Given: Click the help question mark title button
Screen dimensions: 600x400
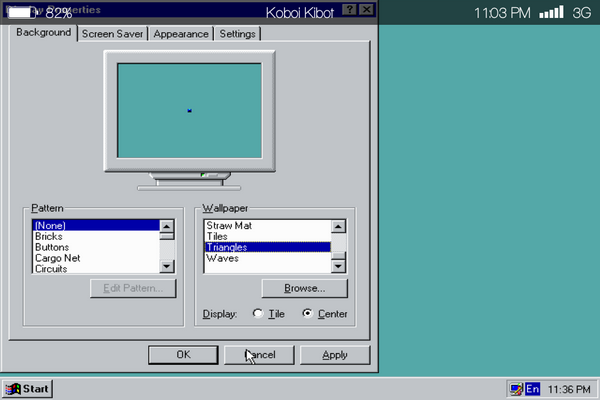Looking at the screenshot, I should pos(349,10).
